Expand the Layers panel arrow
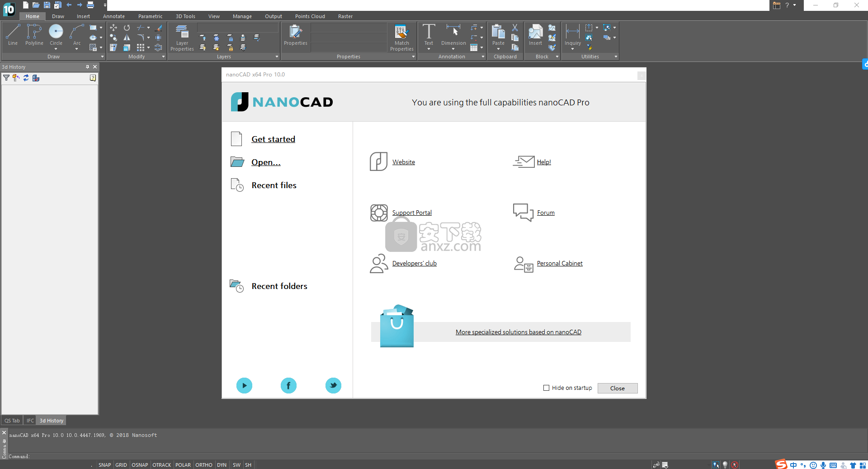Screen dimensions: 868x469 point(277,57)
